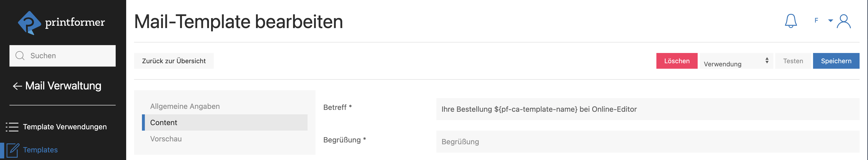868x160 pixels.
Task: Click the Testen button
Action: click(793, 61)
